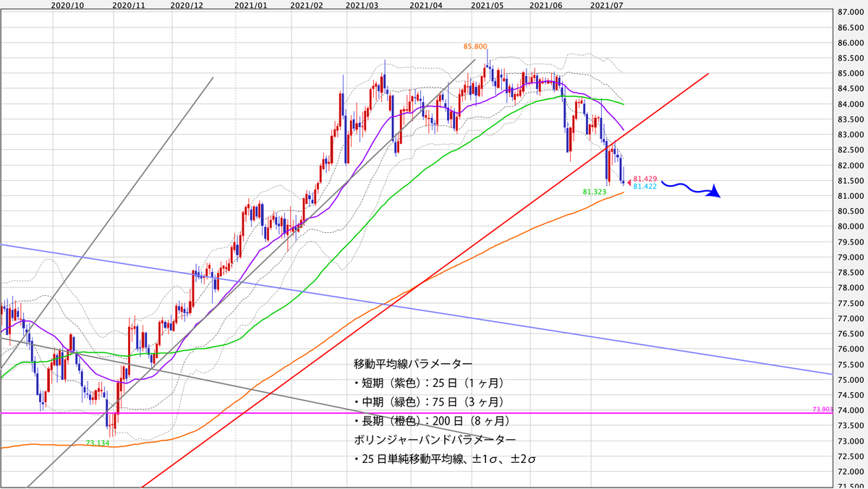Select the 78.000 price axis label

[x=852, y=289]
